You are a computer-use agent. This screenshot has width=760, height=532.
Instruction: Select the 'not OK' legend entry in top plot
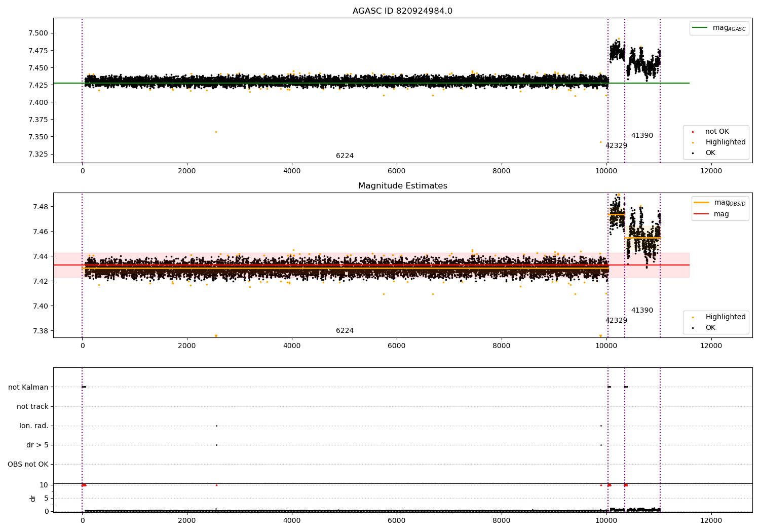click(x=717, y=132)
